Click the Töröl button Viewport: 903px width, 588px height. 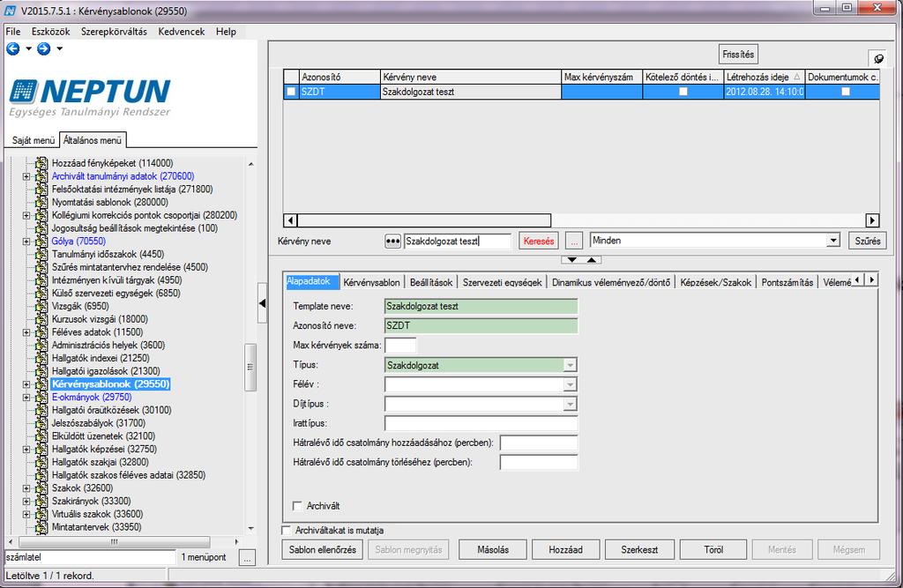tap(713, 549)
